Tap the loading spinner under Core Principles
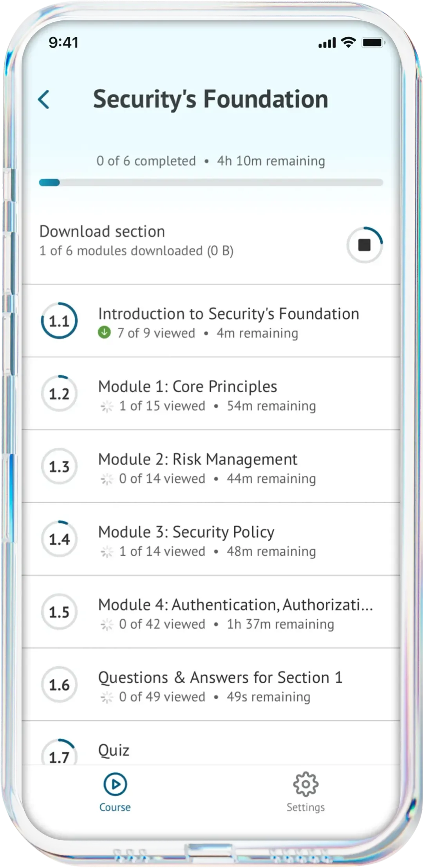This screenshot has height=868, width=423. point(107,406)
